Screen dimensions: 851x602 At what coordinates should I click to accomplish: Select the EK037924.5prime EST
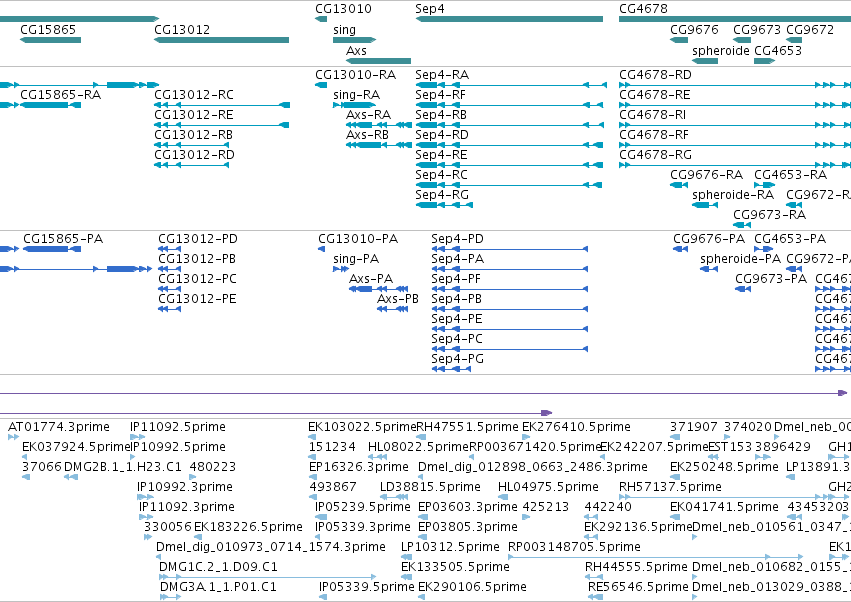point(76,447)
